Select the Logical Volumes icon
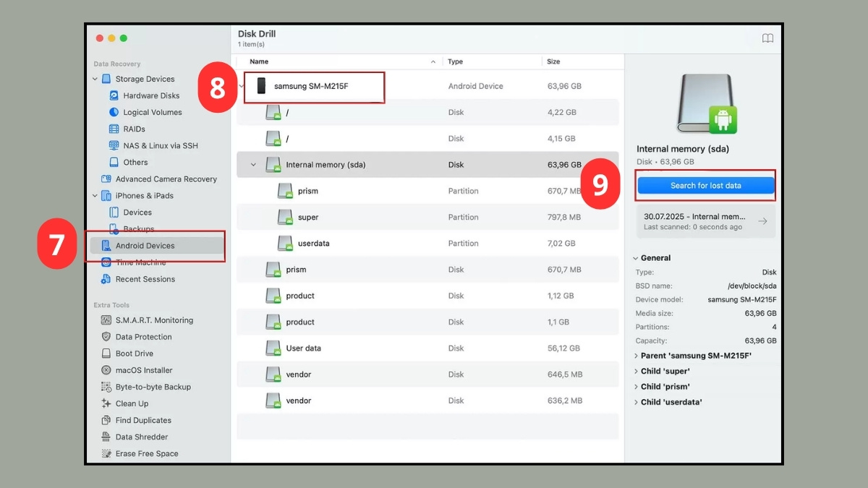868x488 pixels. click(x=114, y=112)
